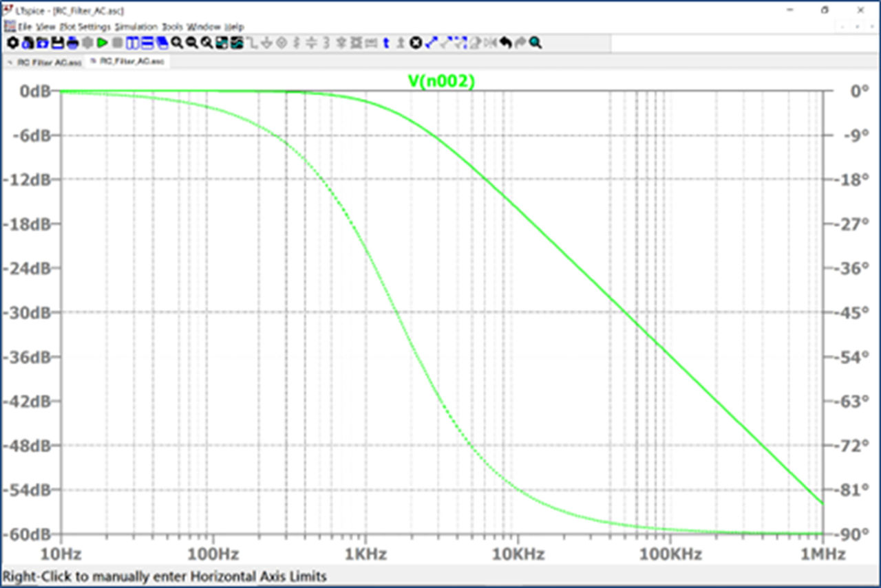
Task: Click the Run simulation green arrow icon
Action: (x=102, y=43)
